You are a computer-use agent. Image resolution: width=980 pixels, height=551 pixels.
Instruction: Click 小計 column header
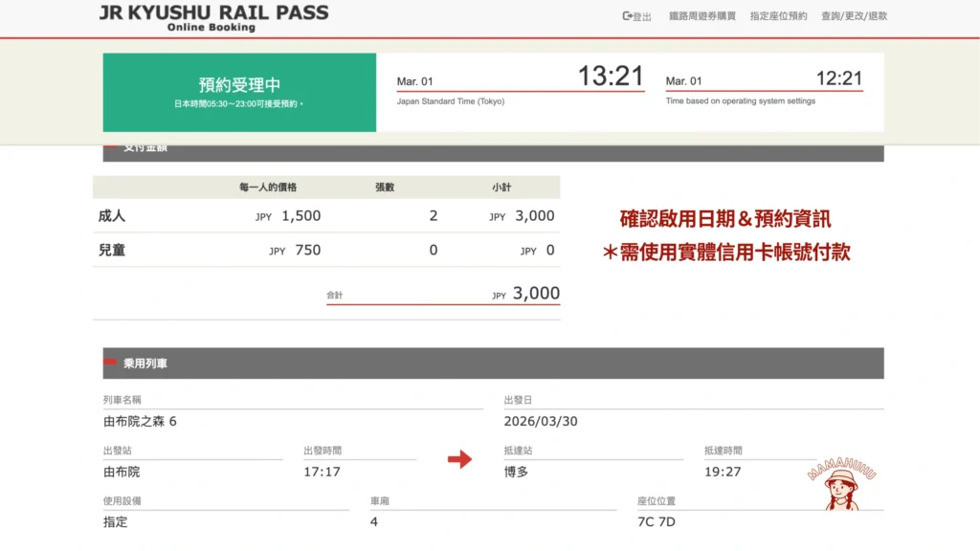click(501, 187)
